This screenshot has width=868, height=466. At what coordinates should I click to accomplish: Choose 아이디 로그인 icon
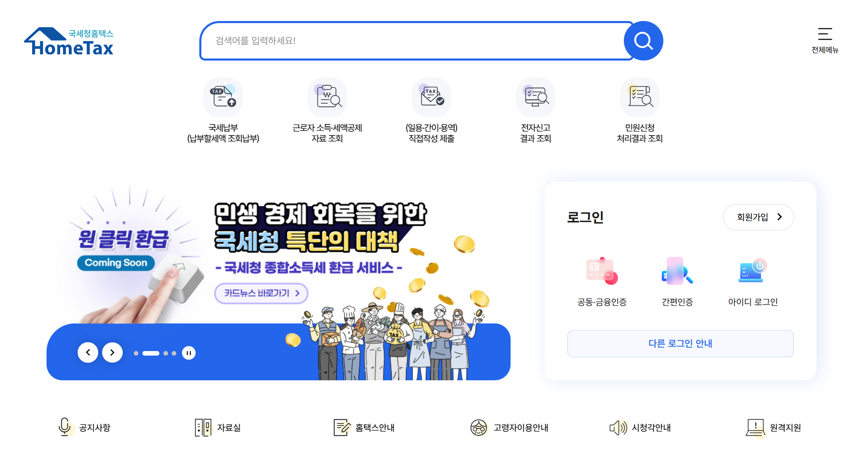tap(753, 271)
